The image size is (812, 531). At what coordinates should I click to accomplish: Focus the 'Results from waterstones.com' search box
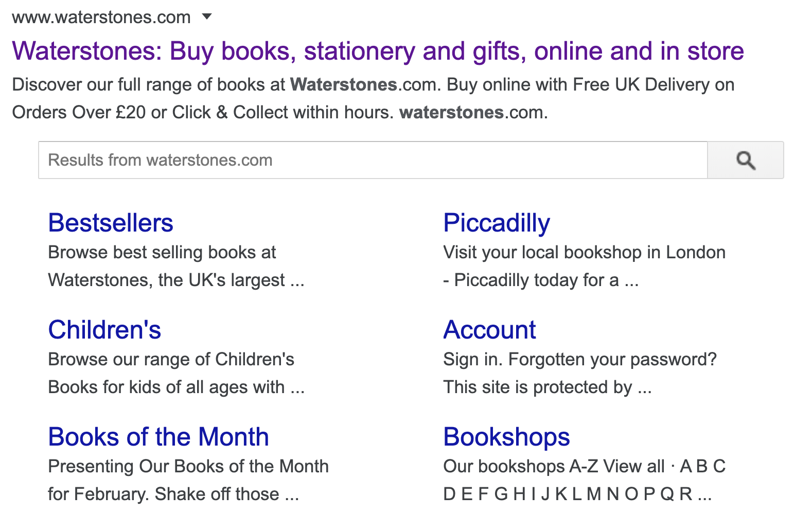coord(373,161)
